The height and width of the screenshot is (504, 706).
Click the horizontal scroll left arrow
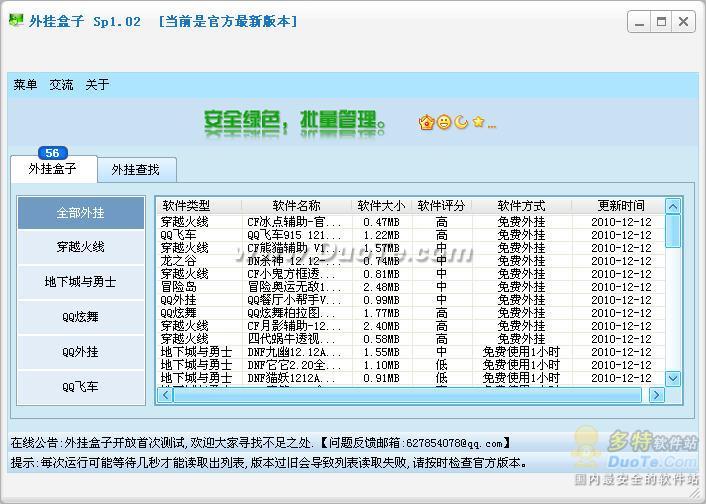165,395
